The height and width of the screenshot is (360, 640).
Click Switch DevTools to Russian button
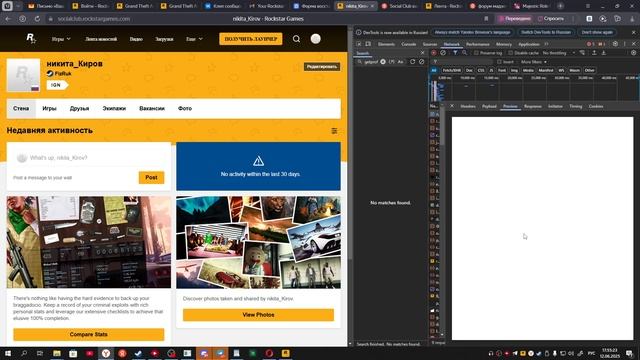click(546, 32)
